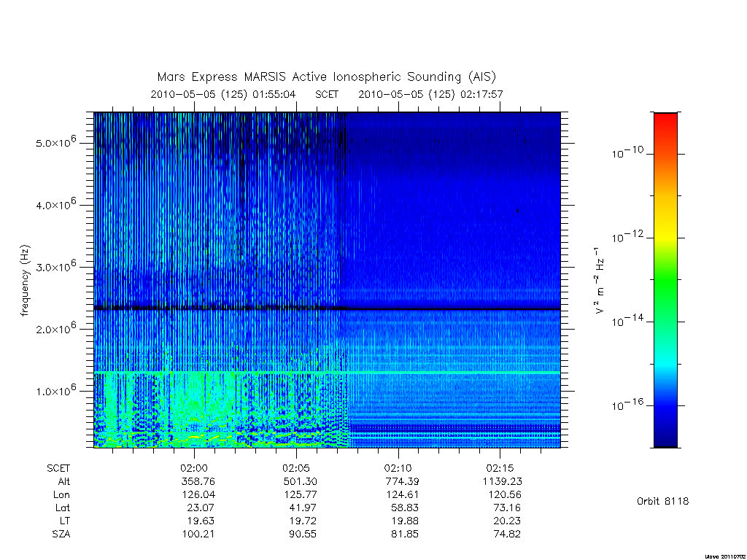Click the 02:05 time tick label
Screen dimensions: 747x560
(x=296, y=468)
